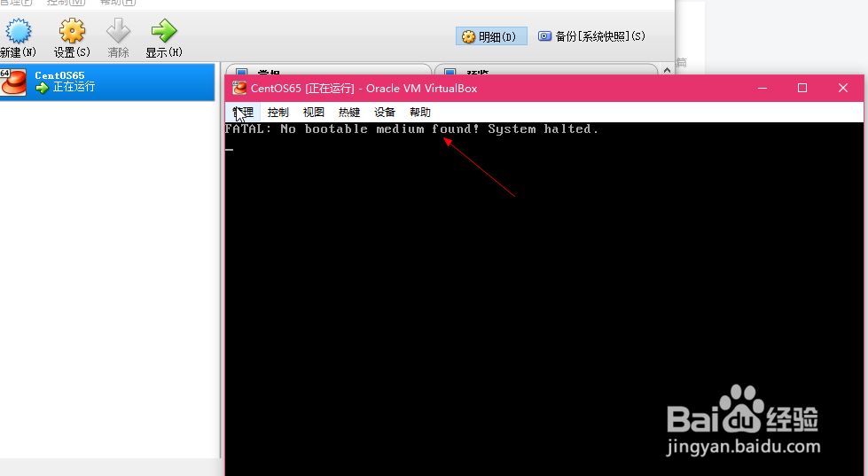Maximize the CentOS65 VM window

click(x=802, y=88)
